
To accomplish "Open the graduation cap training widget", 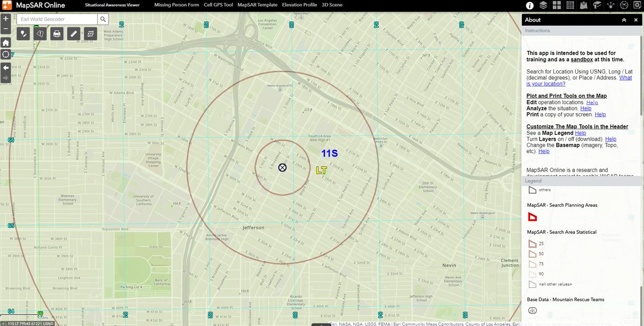I will click(x=597, y=5).
